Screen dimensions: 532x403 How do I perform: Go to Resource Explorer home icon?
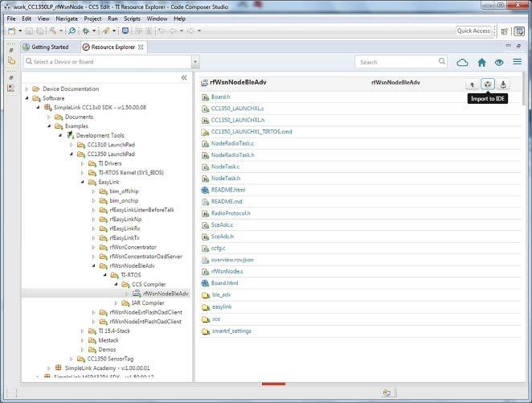click(x=482, y=63)
